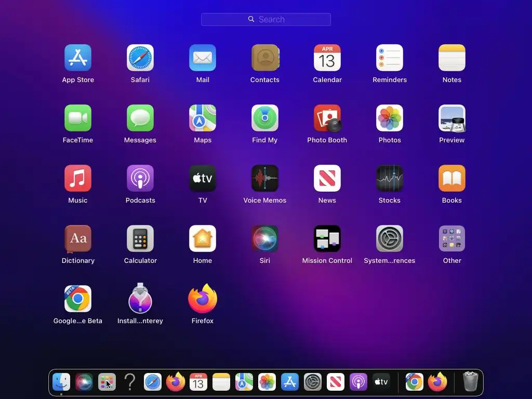Launch TV app from Launchpad grid
The height and width of the screenshot is (399, 532).
(203, 178)
